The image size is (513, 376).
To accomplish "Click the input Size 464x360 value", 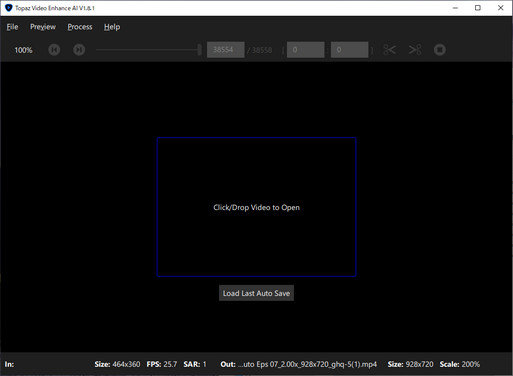I will [x=126, y=364].
